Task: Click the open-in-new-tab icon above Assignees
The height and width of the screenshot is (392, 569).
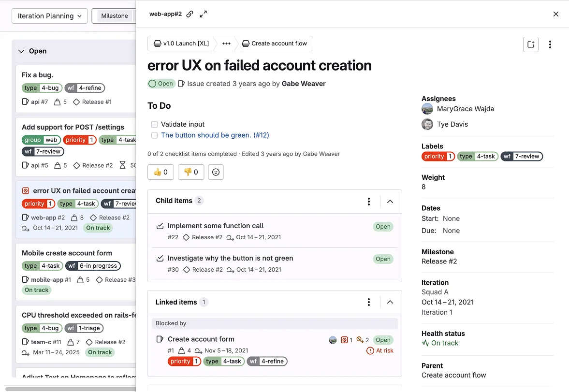Action: [x=531, y=44]
